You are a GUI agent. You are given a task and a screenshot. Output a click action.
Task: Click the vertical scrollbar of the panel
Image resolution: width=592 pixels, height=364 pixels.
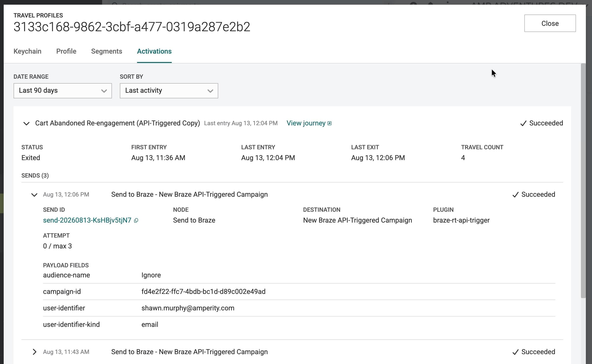pyautogui.click(x=583, y=181)
